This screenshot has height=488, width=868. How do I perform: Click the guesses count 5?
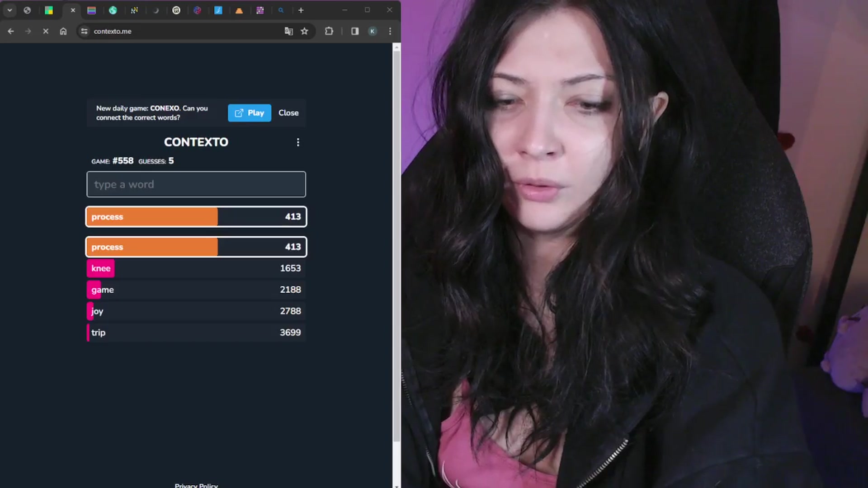click(171, 161)
